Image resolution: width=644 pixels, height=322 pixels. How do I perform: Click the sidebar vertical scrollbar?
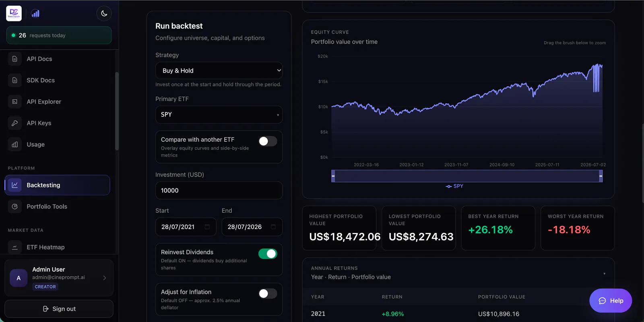[x=117, y=111]
